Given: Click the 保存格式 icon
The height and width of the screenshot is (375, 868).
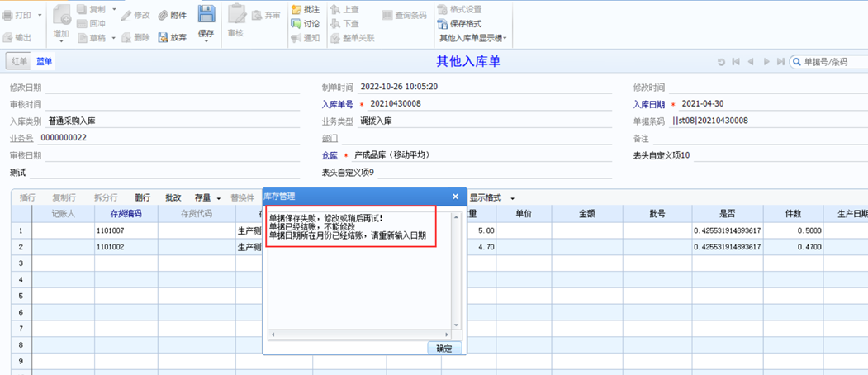Looking at the screenshot, I should (443, 24).
